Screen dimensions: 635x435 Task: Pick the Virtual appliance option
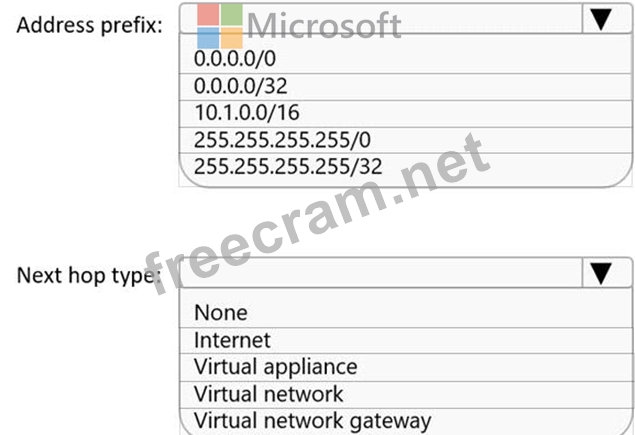[x=275, y=367]
